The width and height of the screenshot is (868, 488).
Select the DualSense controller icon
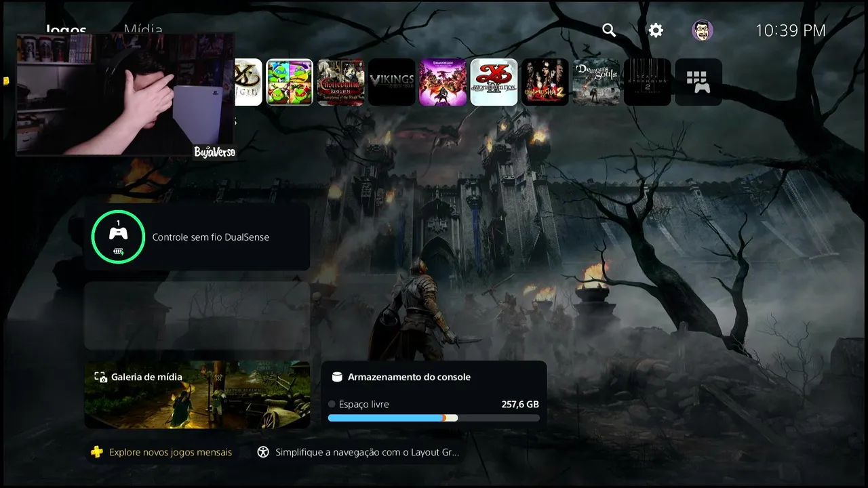point(119,237)
